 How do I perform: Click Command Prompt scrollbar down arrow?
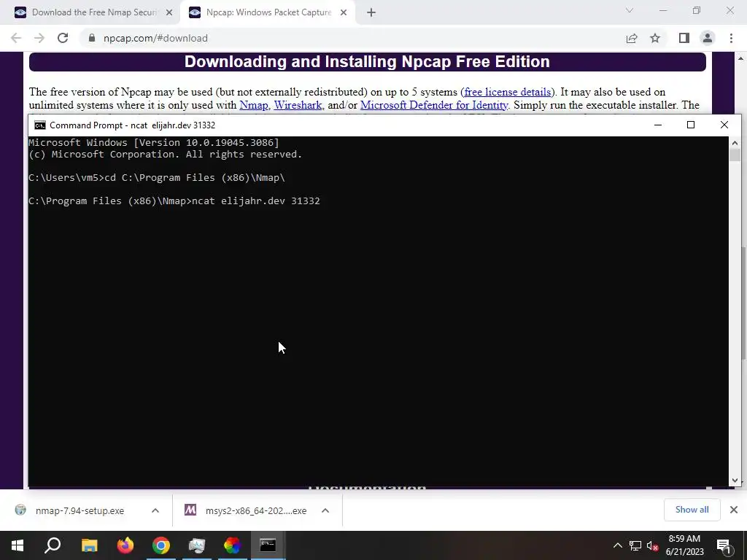pos(735,481)
